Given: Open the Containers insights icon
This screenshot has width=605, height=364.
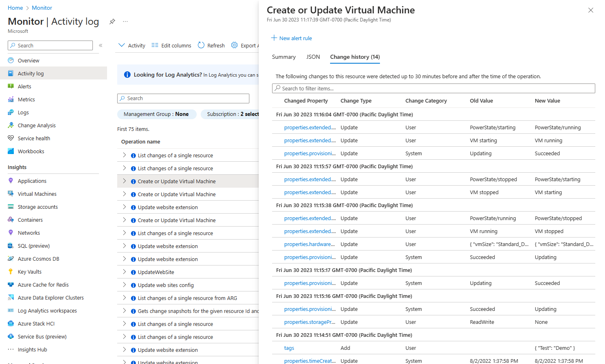Looking at the screenshot, I should (x=11, y=220).
